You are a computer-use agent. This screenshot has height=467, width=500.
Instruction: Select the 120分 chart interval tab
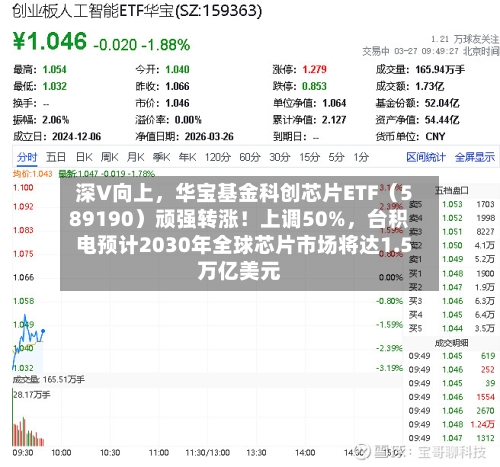coord(218,157)
